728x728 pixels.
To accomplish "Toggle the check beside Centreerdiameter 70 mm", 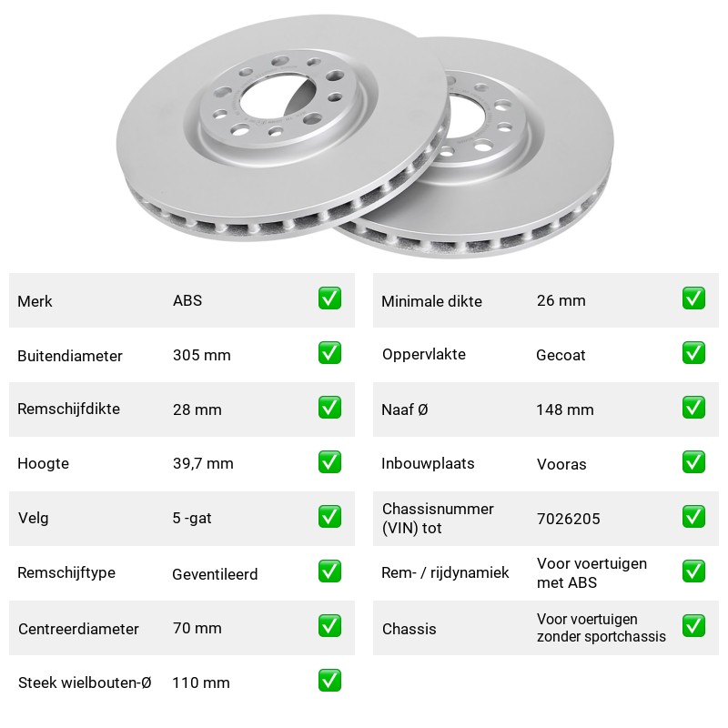I will 329,626.
